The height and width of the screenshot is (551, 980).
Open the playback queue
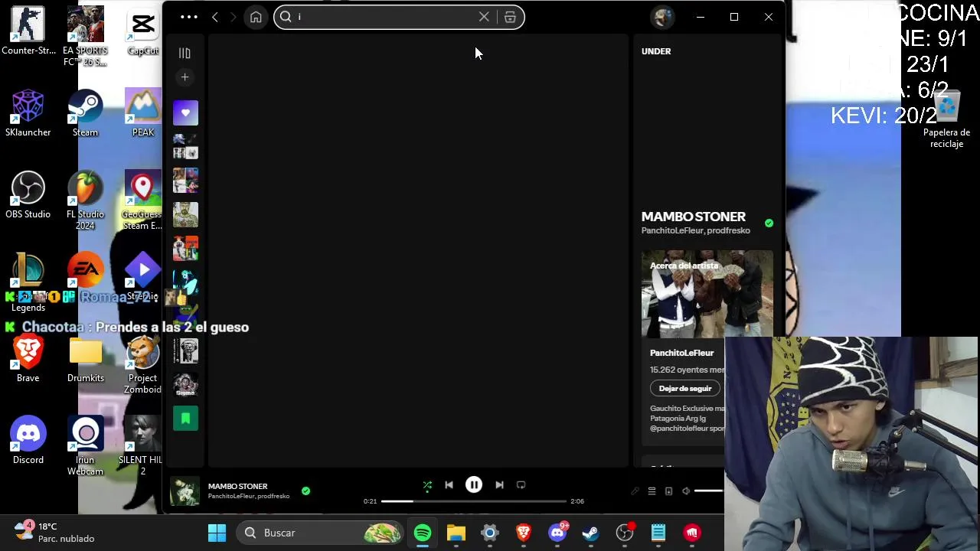(x=652, y=491)
